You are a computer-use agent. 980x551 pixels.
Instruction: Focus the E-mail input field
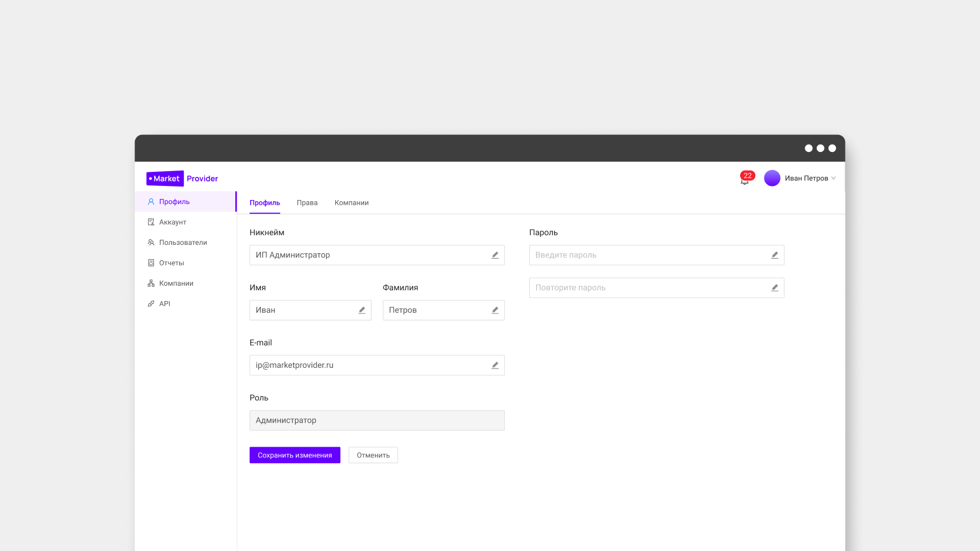pos(369,366)
